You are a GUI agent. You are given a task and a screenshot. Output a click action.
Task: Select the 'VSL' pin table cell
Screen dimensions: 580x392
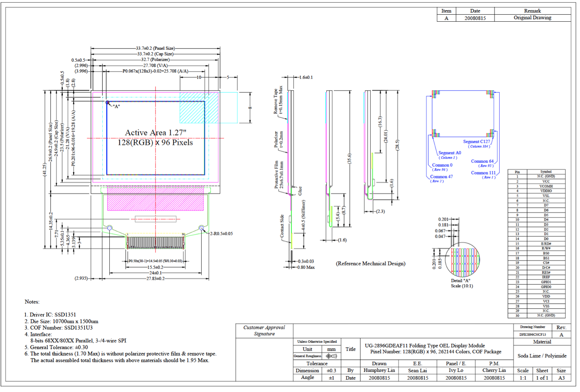546,196
